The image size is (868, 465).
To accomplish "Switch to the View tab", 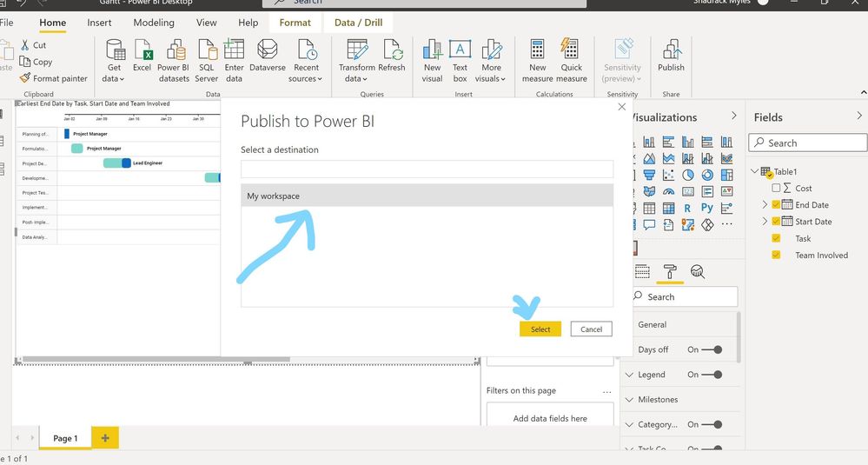I will [207, 23].
